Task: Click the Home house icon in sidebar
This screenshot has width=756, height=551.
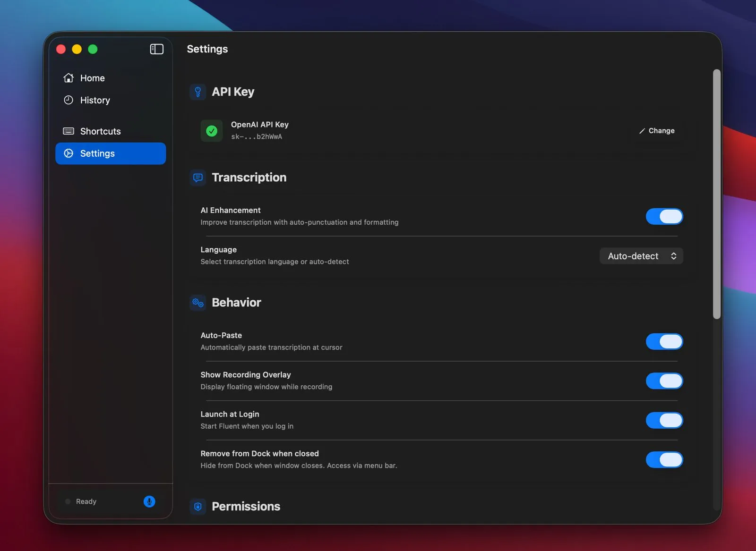Action: (69, 78)
